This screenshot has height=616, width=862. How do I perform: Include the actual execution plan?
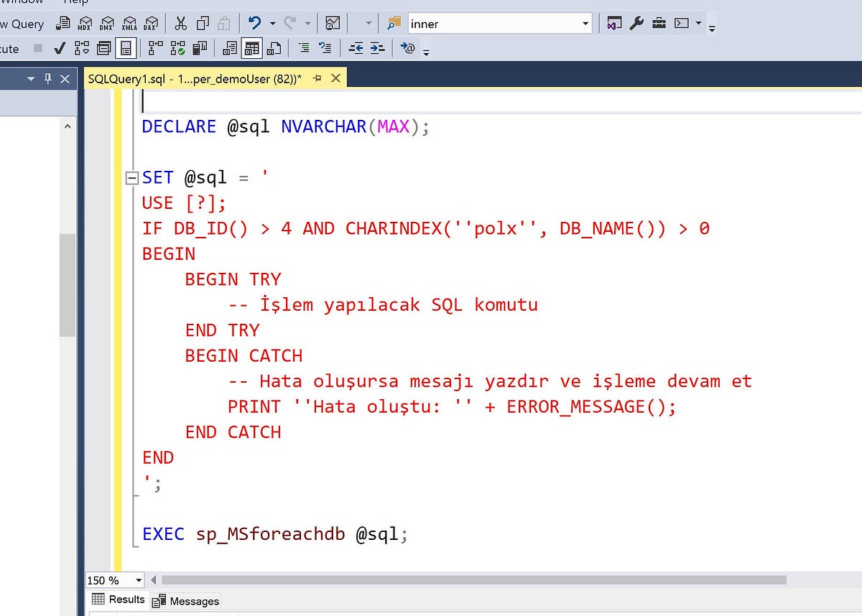(x=155, y=49)
